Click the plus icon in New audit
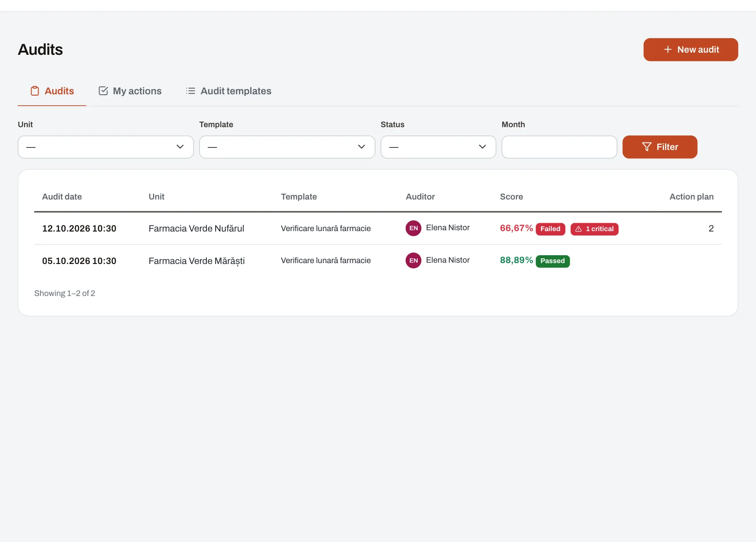The height and width of the screenshot is (542, 756). click(x=667, y=50)
